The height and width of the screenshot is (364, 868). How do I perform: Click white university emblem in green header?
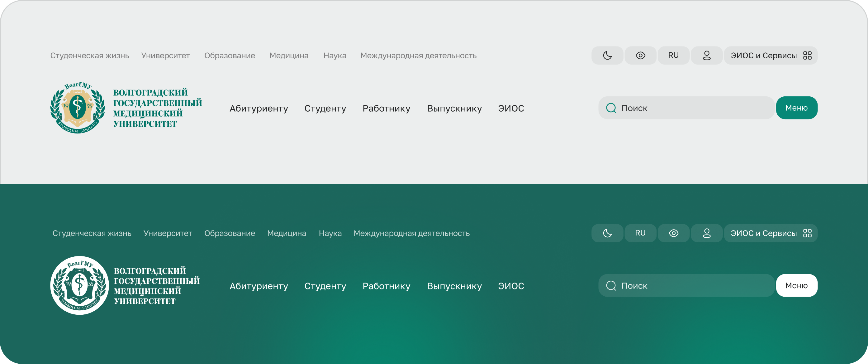tap(79, 285)
